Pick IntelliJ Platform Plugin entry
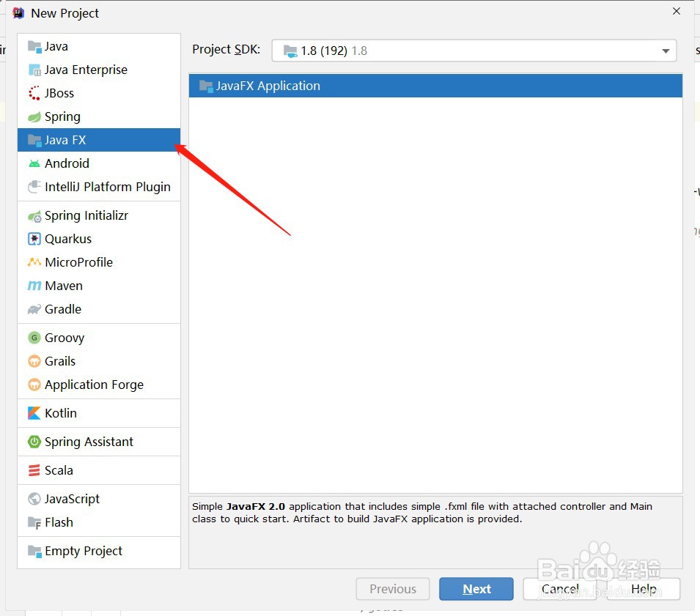The width and height of the screenshot is (700, 616). click(99, 187)
